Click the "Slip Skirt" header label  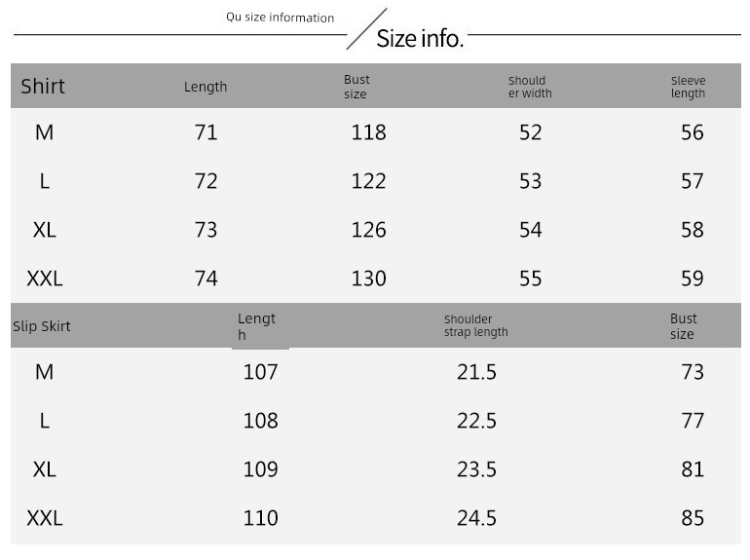pos(41,326)
